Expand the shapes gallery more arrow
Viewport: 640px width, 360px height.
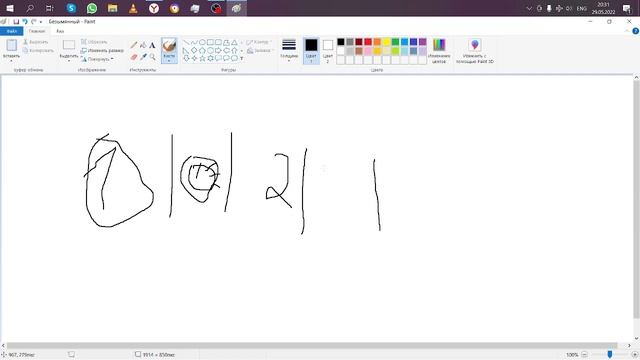pos(242,59)
